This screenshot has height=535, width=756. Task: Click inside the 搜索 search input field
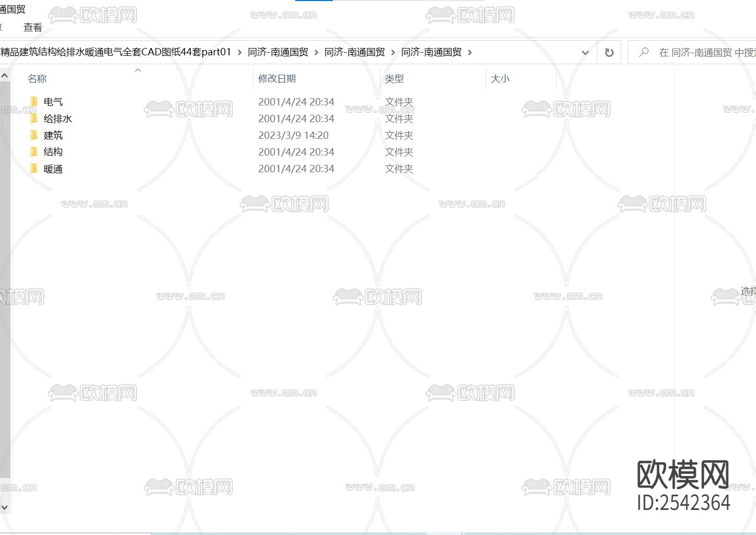point(694,52)
